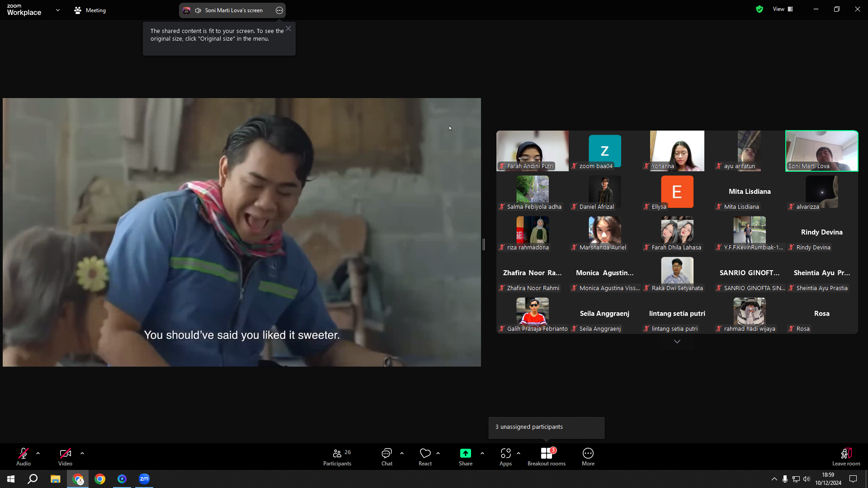Image resolution: width=868 pixels, height=488 pixels.
Task: Click the SANRIO GINOFTA participant tile
Action: [x=750, y=273]
